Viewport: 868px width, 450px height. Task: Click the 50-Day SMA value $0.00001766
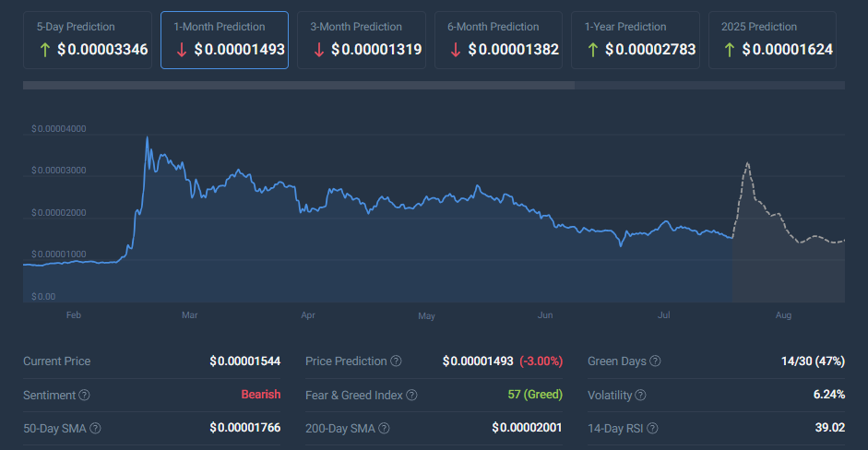tap(244, 427)
